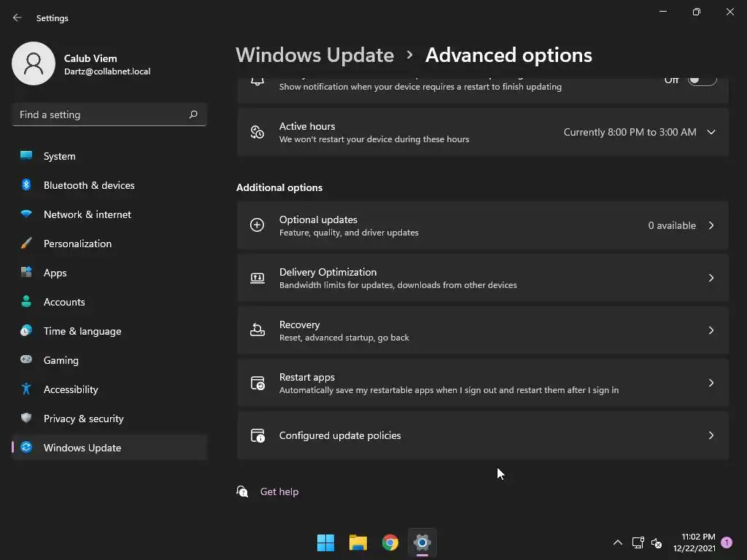This screenshot has height=560, width=747.
Task: Click the network tray icon
Action: pos(638,542)
